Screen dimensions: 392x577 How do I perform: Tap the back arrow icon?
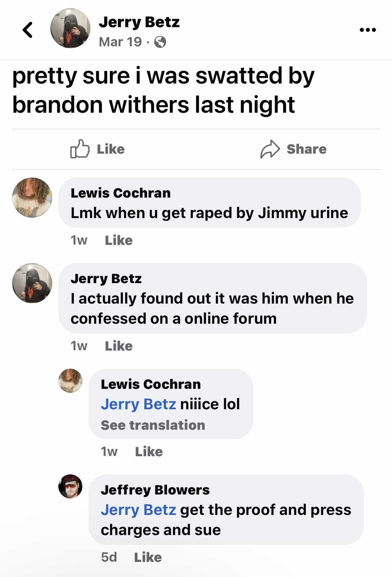28,30
